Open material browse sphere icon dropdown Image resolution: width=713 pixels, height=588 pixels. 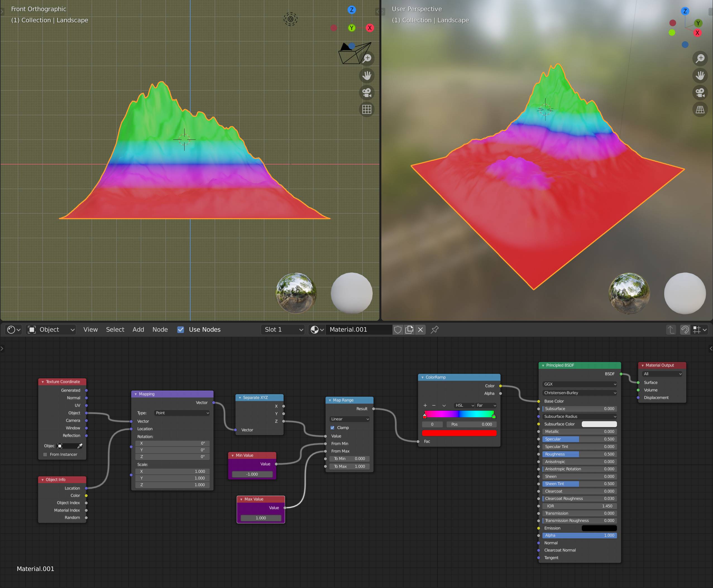pyautogui.click(x=317, y=330)
